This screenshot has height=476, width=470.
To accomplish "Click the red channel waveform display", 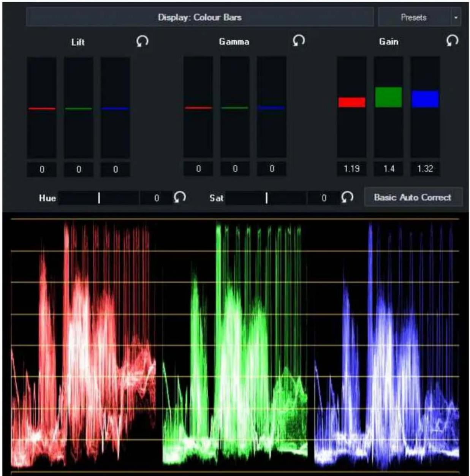I will 83,345.
